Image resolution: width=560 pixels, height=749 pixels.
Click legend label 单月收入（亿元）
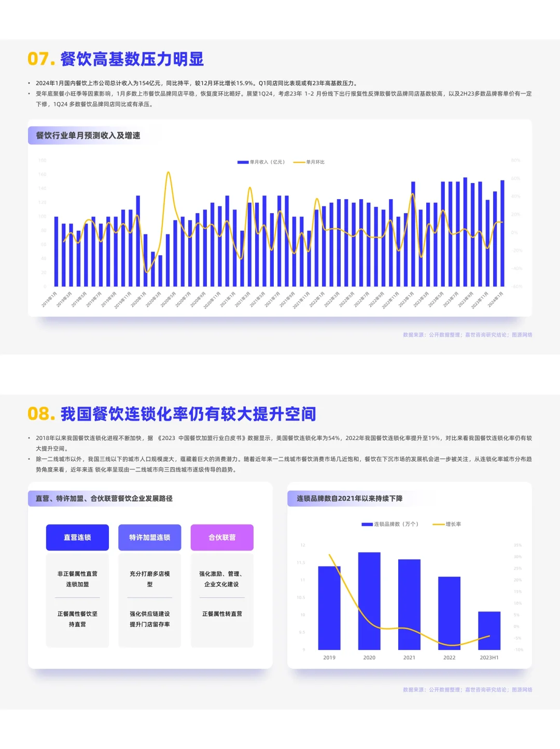click(x=268, y=162)
